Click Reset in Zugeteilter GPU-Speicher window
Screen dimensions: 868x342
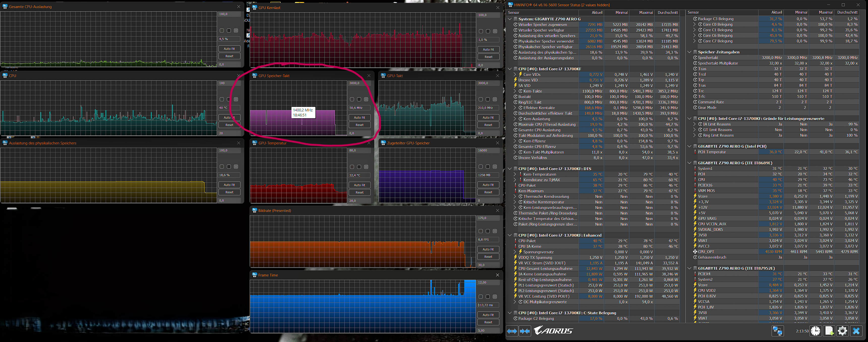point(488,192)
